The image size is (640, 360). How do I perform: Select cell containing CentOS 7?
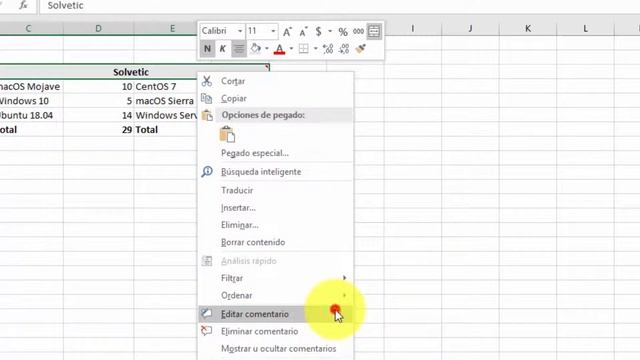pos(165,87)
